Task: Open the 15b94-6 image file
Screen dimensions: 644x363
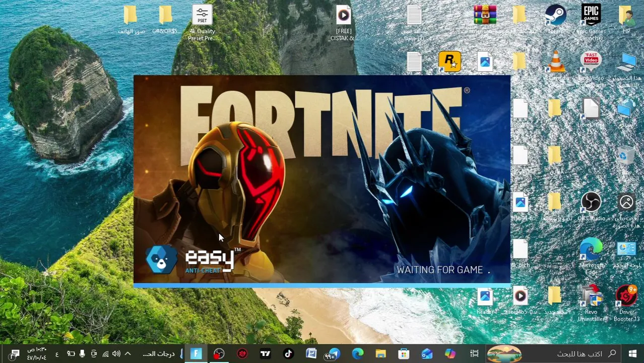Action: click(520, 207)
